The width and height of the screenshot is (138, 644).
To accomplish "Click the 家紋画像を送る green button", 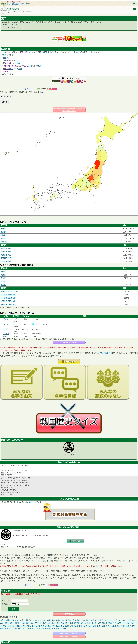I will 75,541.
